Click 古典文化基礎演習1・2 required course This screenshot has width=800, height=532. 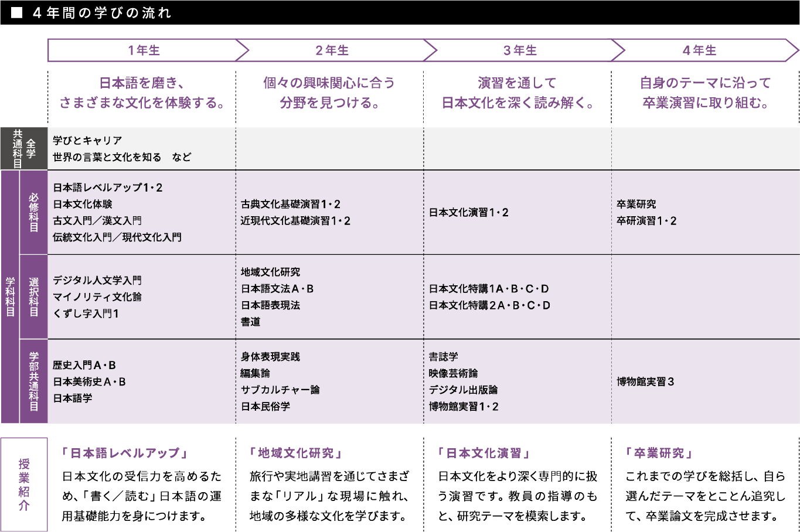point(291,204)
